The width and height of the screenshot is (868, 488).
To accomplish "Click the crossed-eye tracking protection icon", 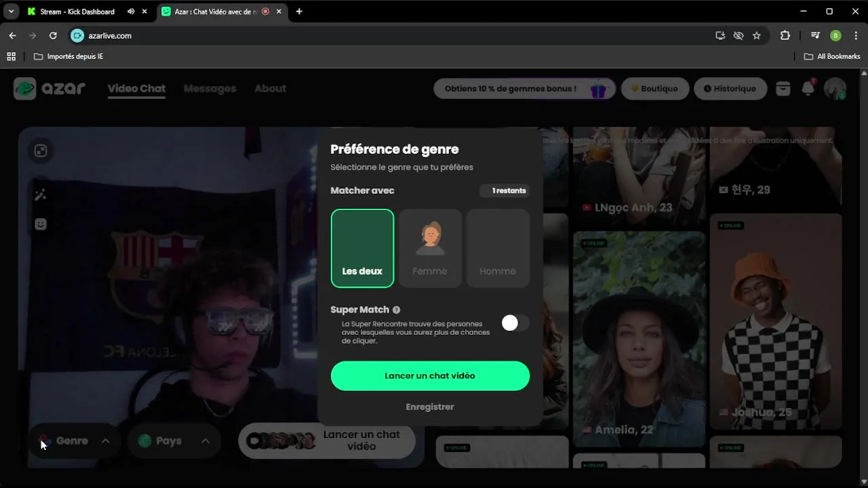I will (x=738, y=35).
